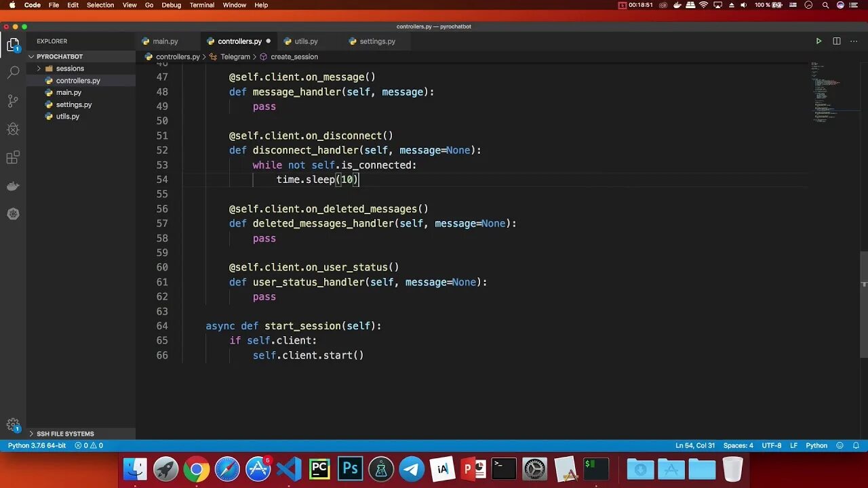Open the Search view in activity bar
Image resolution: width=868 pixels, height=488 pixels.
tap(13, 72)
